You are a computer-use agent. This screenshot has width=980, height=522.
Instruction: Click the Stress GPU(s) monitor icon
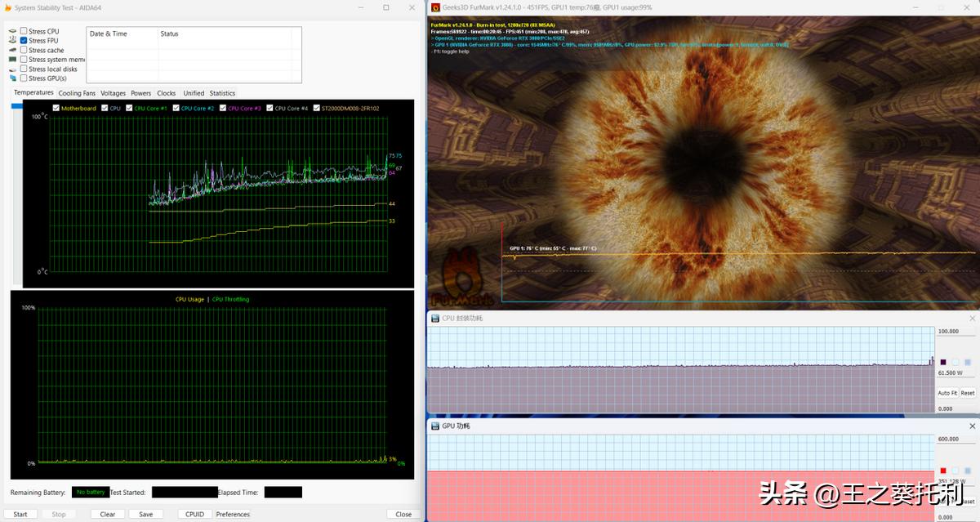coord(12,78)
